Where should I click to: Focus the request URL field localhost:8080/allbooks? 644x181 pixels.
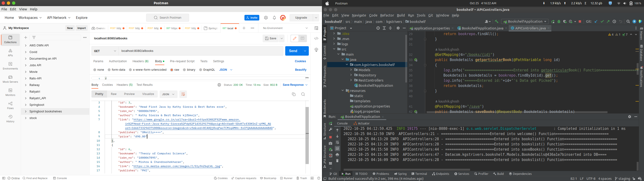[x=201, y=51]
